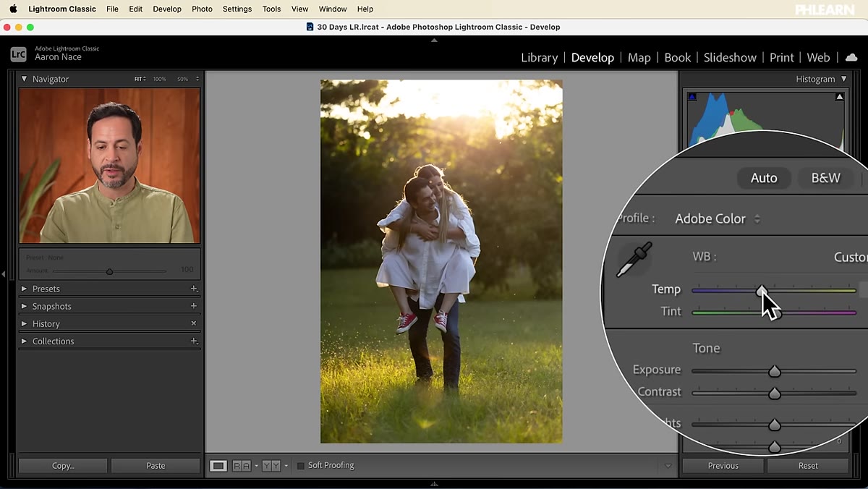This screenshot has height=489, width=868.
Task: Collapse the Histogram panel triangle
Action: coord(843,79)
